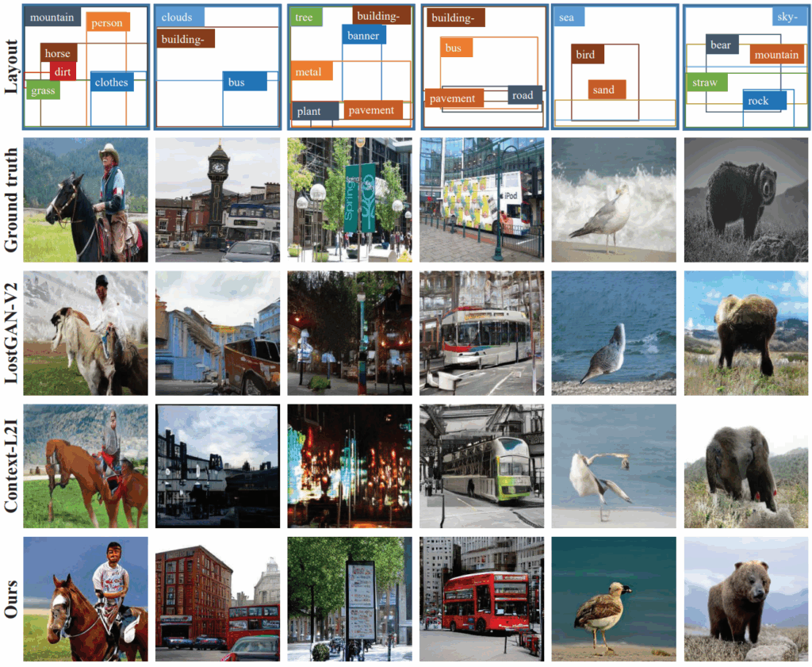This screenshot has width=812, height=667.
Task: Click the ground truth seagull image
Action: [x=614, y=200]
